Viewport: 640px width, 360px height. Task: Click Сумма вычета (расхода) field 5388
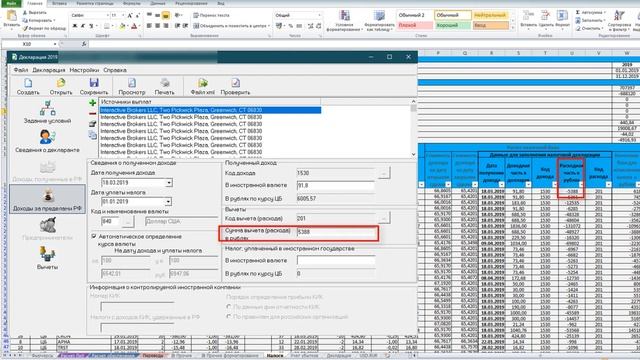[x=336, y=232]
